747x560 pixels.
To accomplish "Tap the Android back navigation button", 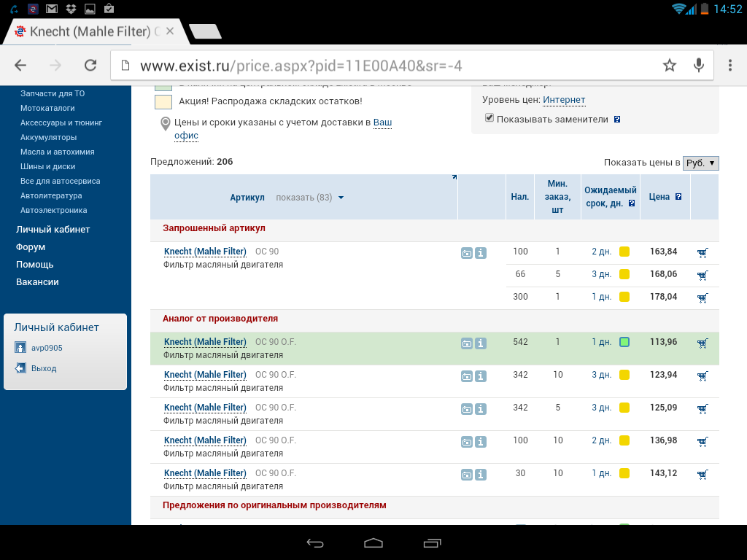I will pos(315,542).
